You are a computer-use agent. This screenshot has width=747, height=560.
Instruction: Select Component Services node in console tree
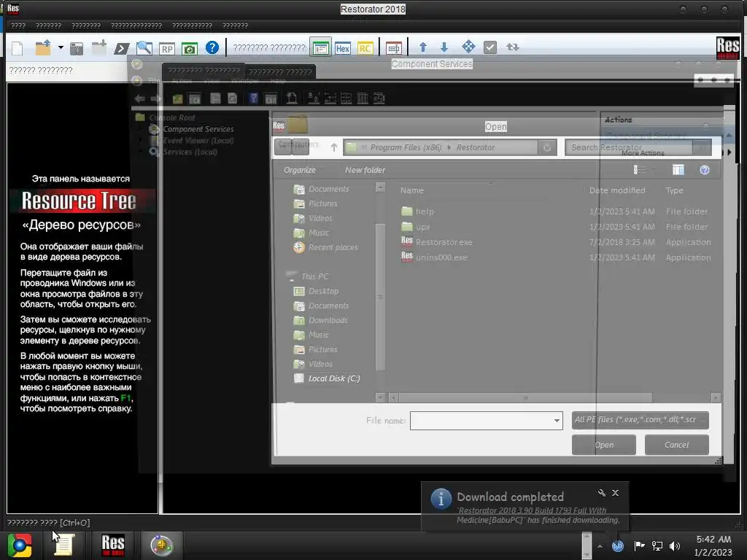click(x=198, y=129)
